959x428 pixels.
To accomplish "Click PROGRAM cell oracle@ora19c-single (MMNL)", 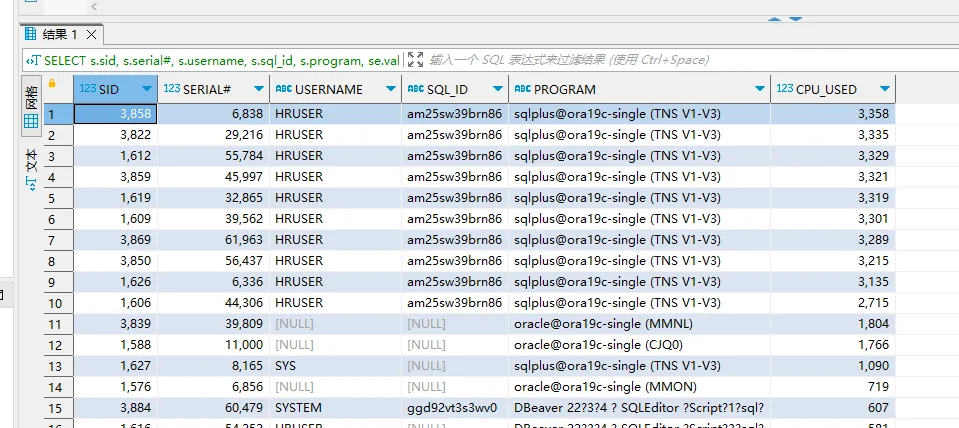I will [639, 324].
